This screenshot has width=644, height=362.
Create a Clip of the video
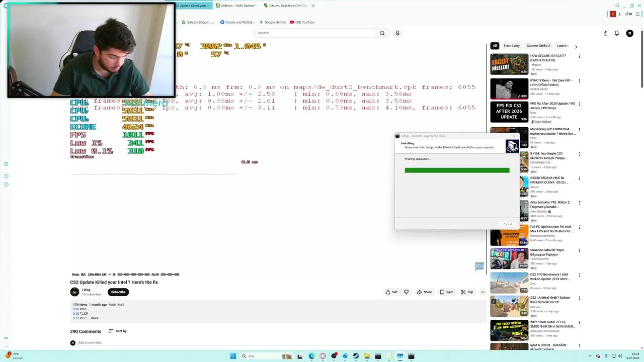pyautogui.click(x=467, y=292)
